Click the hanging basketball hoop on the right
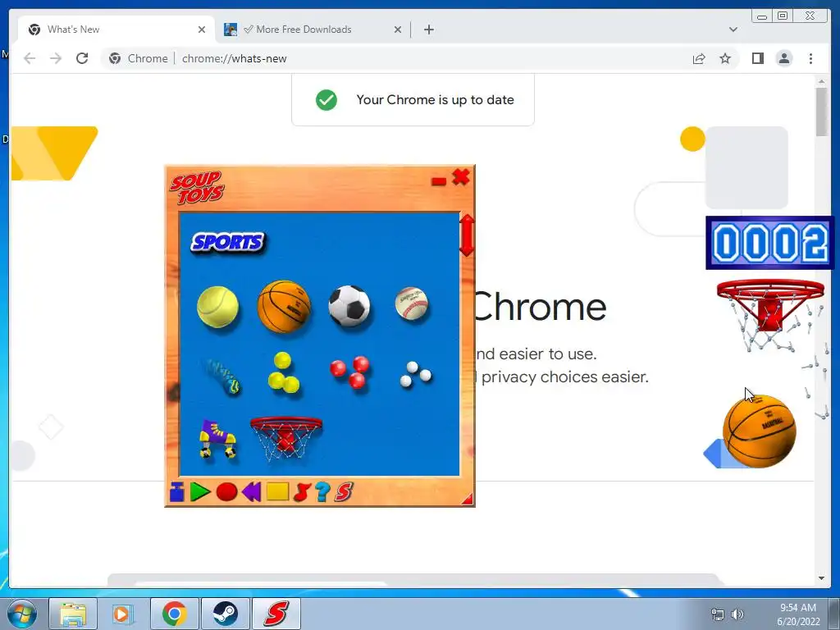 [770, 315]
